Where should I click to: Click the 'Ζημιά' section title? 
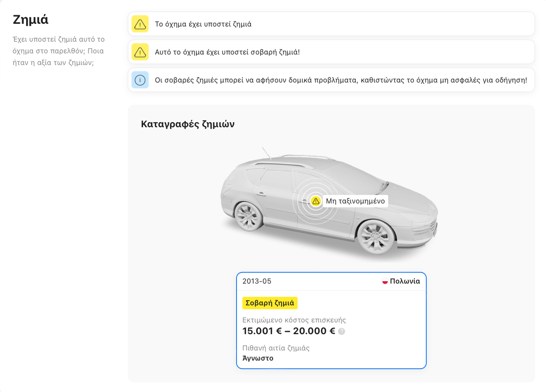[x=31, y=19]
